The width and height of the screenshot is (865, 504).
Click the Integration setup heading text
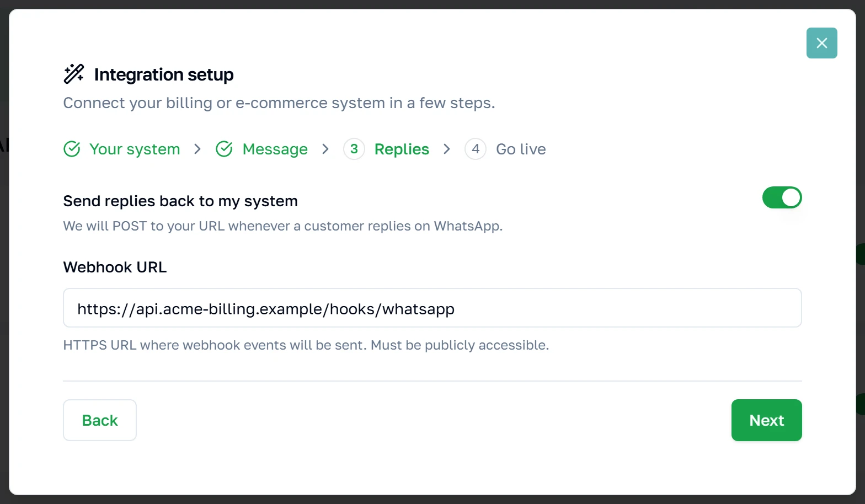164,74
